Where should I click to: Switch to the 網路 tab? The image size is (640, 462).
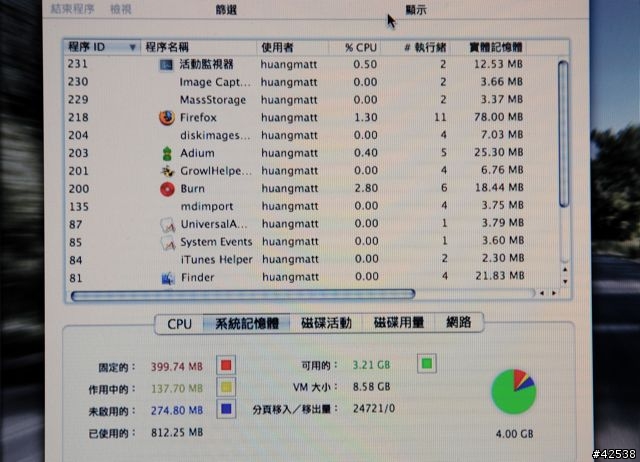point(459,322)
